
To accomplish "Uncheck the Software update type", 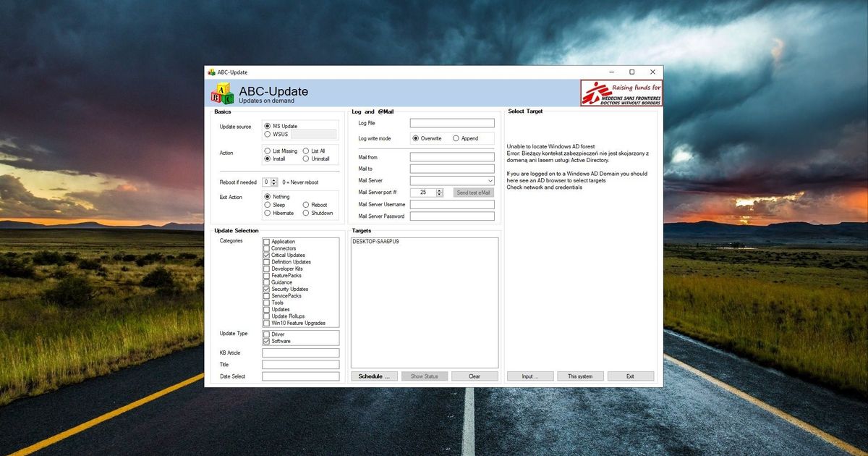I will [266, 341].
